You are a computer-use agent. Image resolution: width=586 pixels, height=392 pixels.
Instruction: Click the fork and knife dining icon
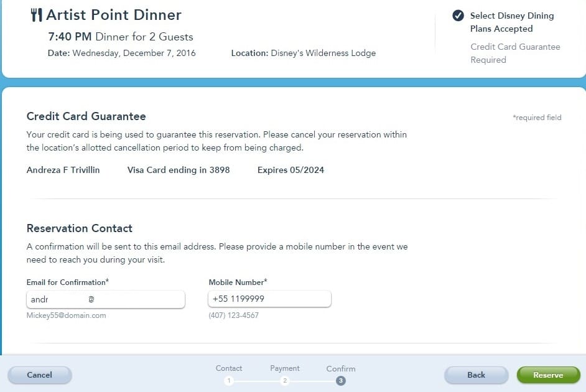37,15
